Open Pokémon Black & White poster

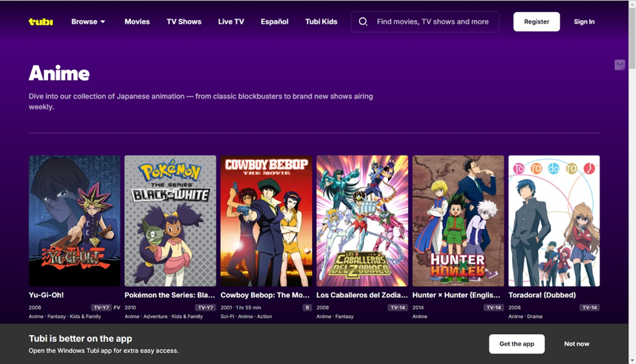point(170,221)
